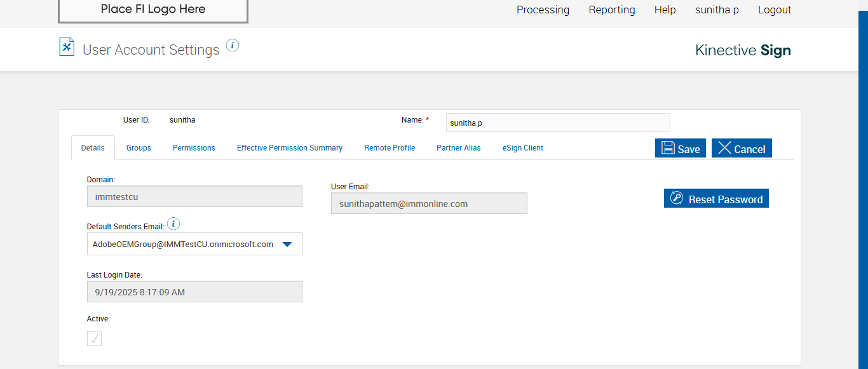This screenshot has width=868, height=369.
Task: Click into the Name text field
Action: tap(558, 123)
